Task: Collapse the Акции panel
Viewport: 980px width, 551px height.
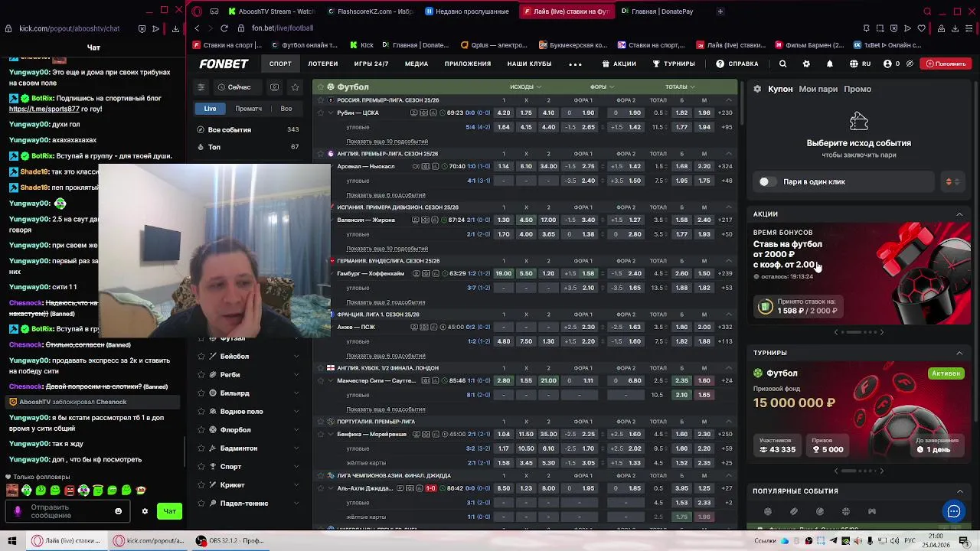Action: pyautogui.click(x=959, y=214)
